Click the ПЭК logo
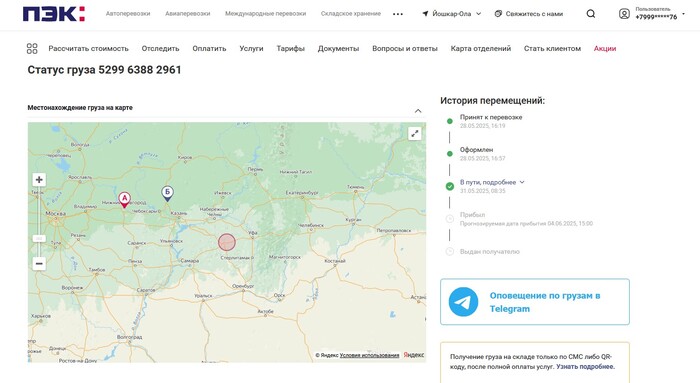 [54, 14]
